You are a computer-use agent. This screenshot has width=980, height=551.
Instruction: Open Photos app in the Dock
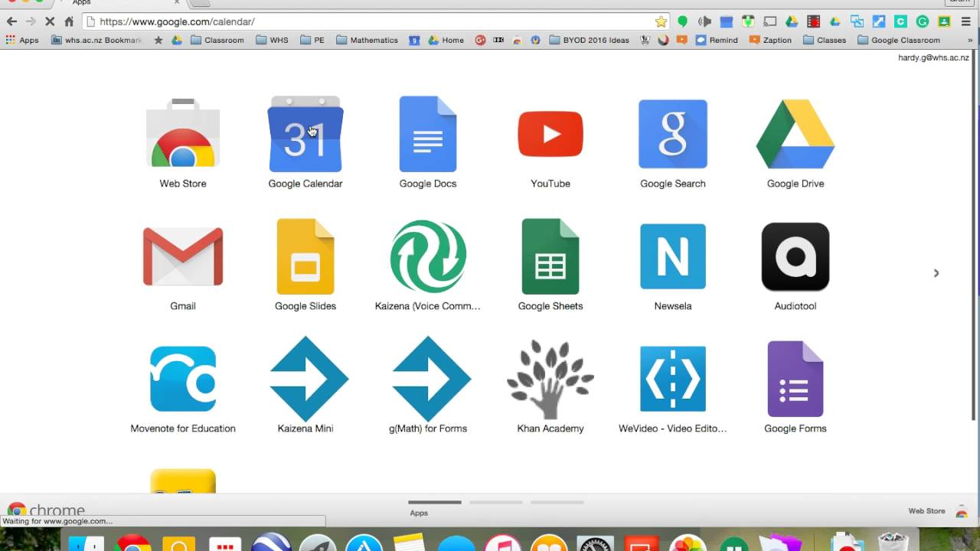tap(687, 543)
